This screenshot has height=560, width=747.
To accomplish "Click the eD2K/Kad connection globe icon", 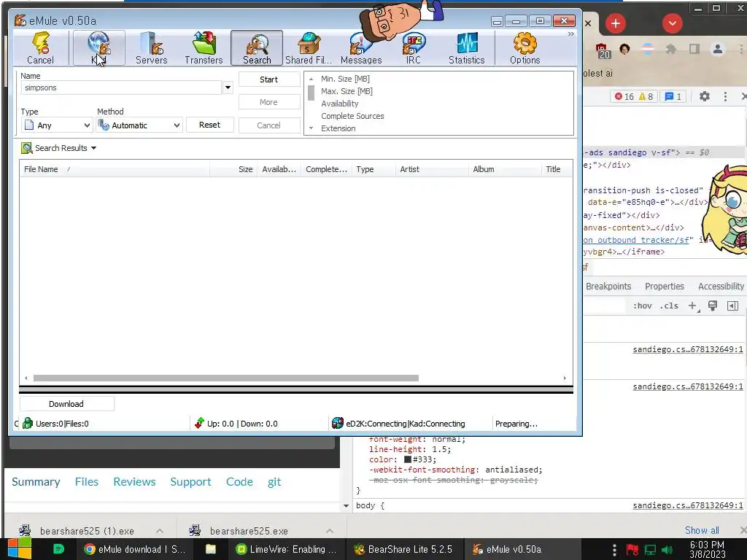I will 337,423.
